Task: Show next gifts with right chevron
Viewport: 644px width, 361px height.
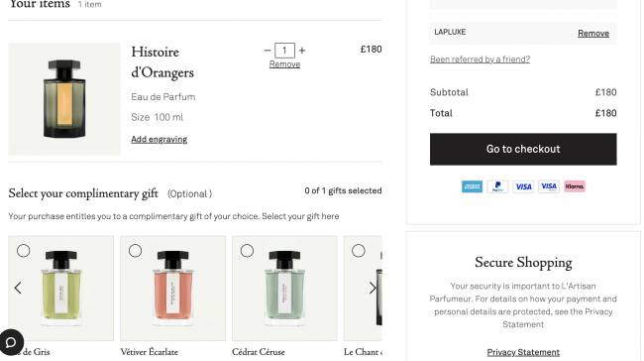Action: pyautogui.click(x=373, y=288)
